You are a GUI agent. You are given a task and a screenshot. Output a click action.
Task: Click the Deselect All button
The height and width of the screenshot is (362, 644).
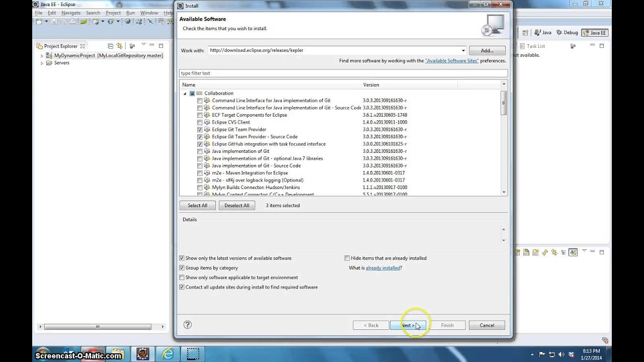(237, 205)
